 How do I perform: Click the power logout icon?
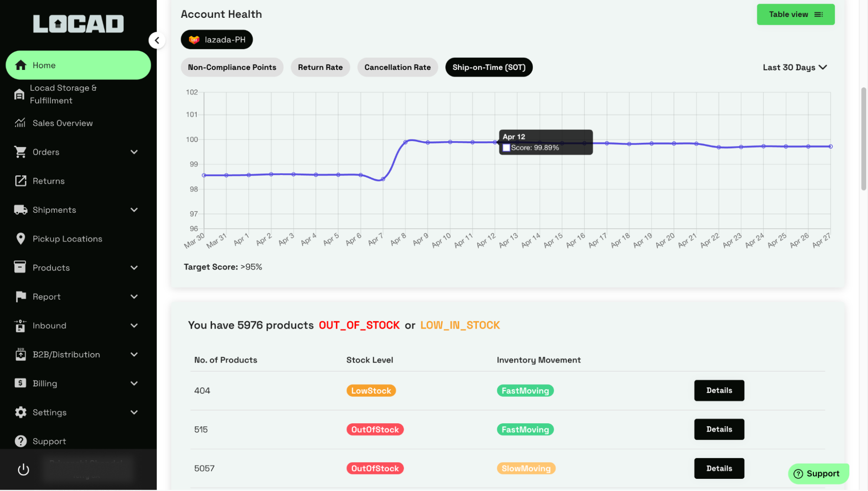click(x=23, y=470)
